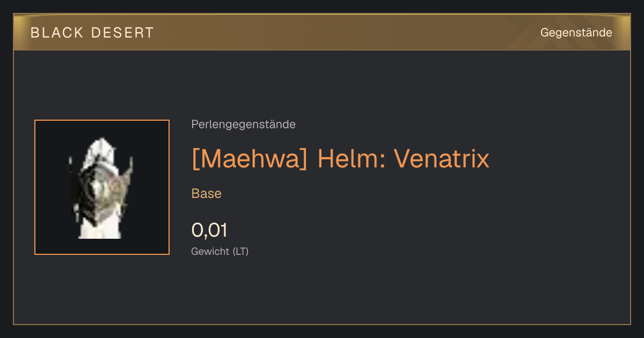This screenshot has width=644, height=338.
Task: Select the Base grade label
Action: [207, 194]
